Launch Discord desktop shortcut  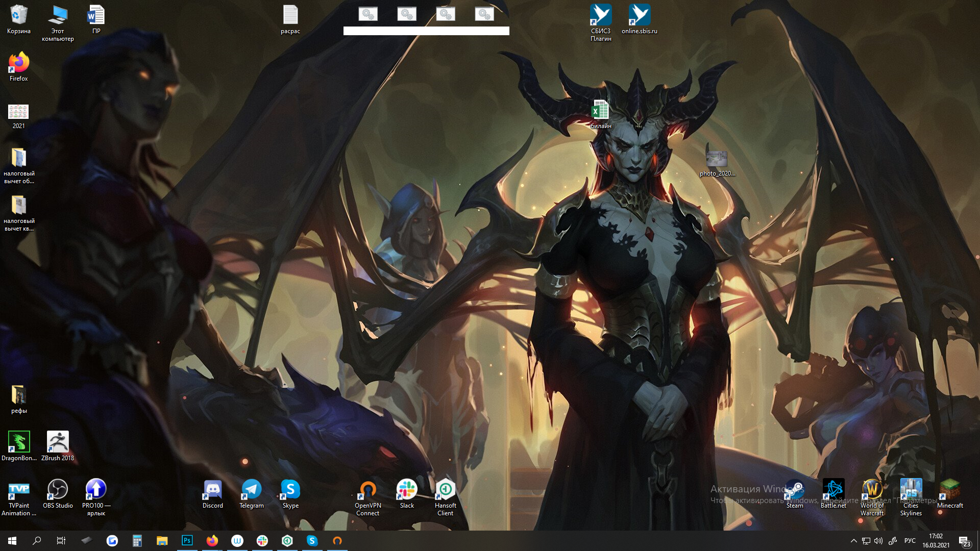pyautogui.click(x=213, y=494)
